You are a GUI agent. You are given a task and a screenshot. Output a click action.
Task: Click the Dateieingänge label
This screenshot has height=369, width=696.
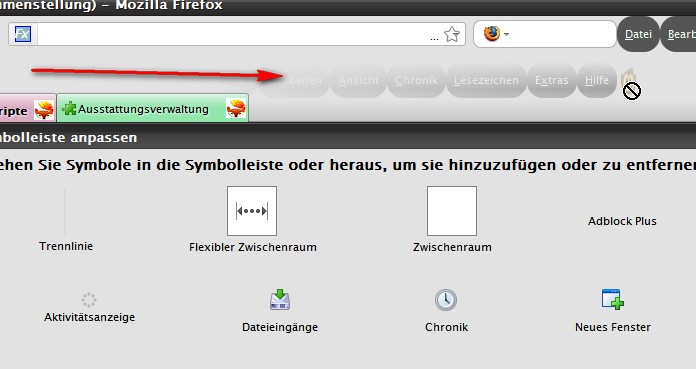tap(280, 328)
